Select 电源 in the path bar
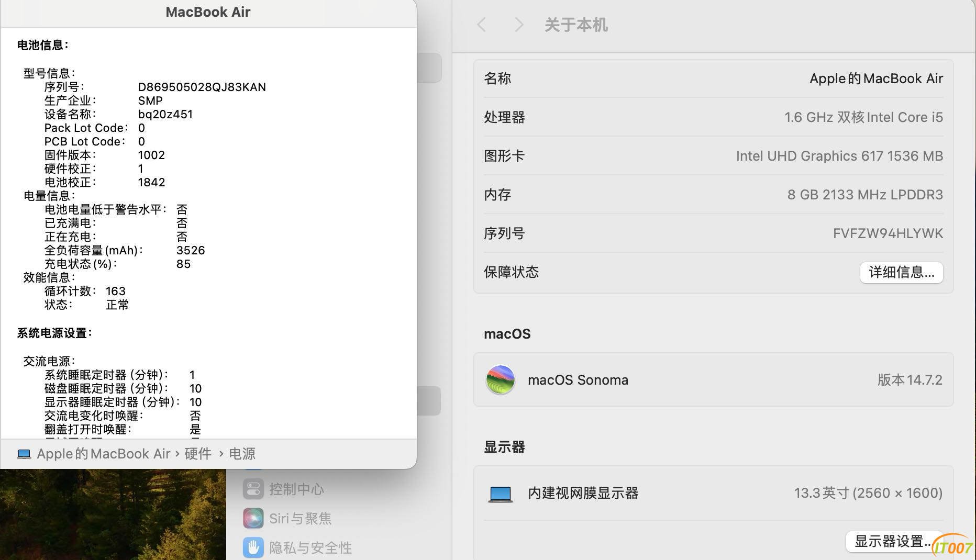The height and width of the screenshot is (560, 976). [x=242, y=454]
